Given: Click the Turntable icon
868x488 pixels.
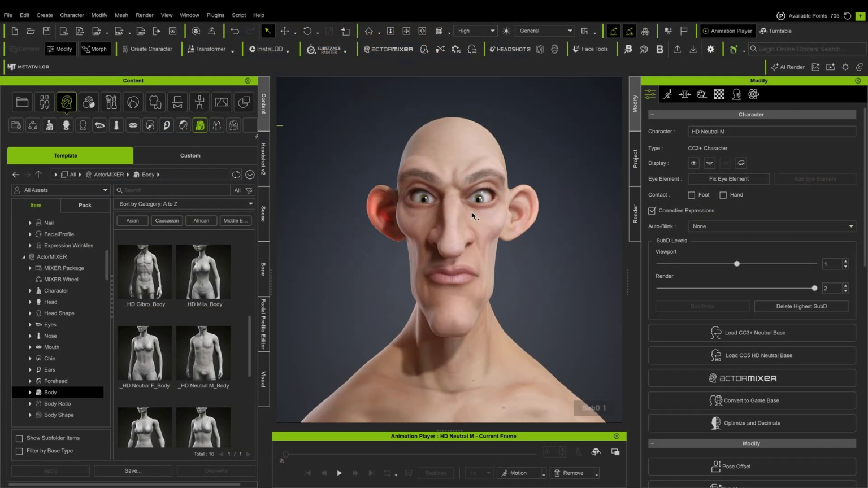Looking at the screenshot, I should click(x=776, y=31).
